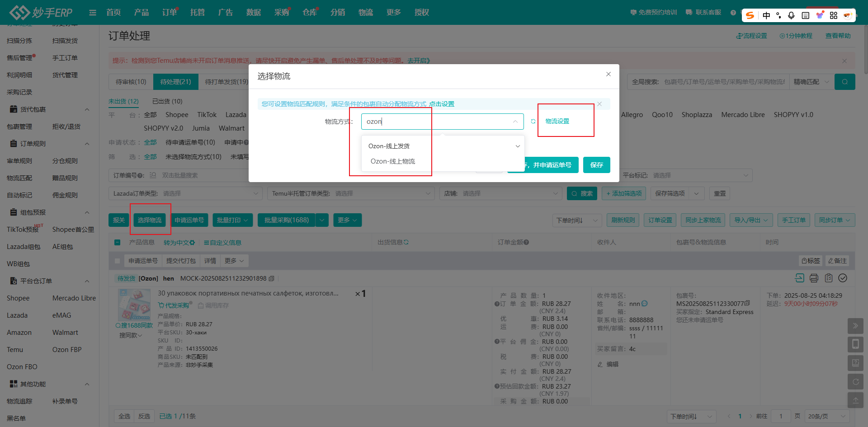Open the 物流设置 link
The height and width of the screenshot is (427, 868).
coord(557,121)
